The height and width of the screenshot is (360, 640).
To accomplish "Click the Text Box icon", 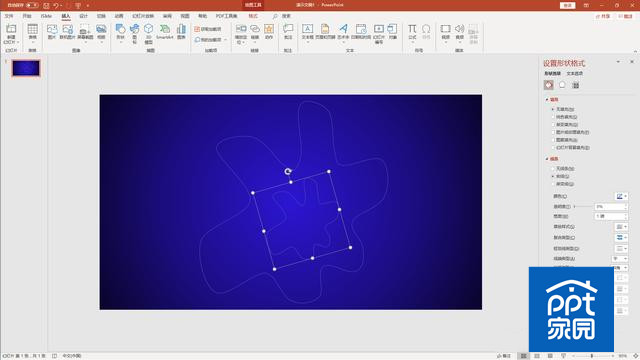I will point(307,29).
